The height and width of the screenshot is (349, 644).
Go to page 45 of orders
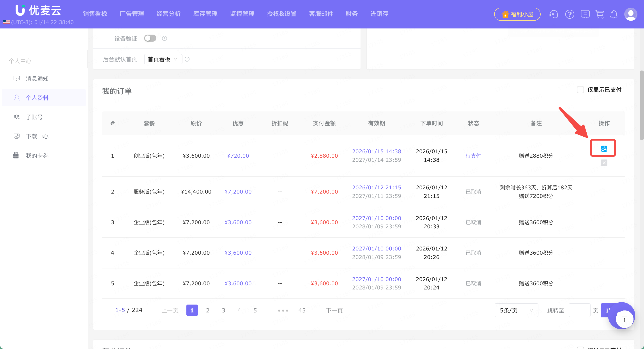tap(302, 310)
